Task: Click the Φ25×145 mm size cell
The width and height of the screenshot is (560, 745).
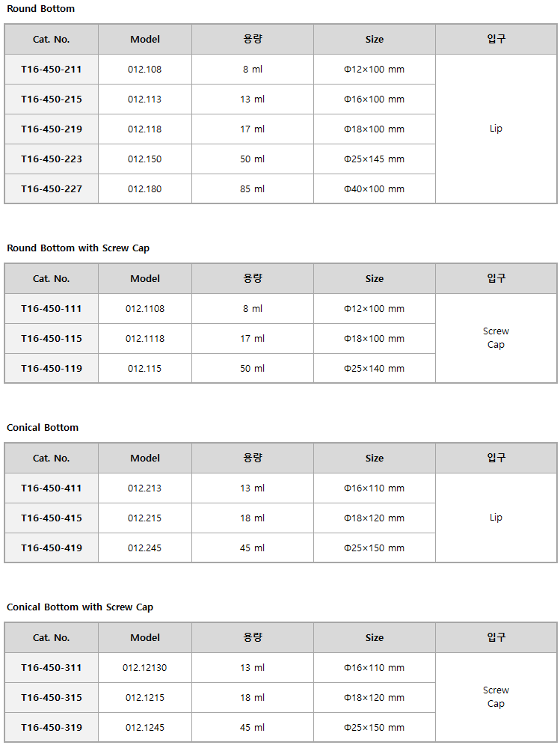Action: [x=375, y=159]
